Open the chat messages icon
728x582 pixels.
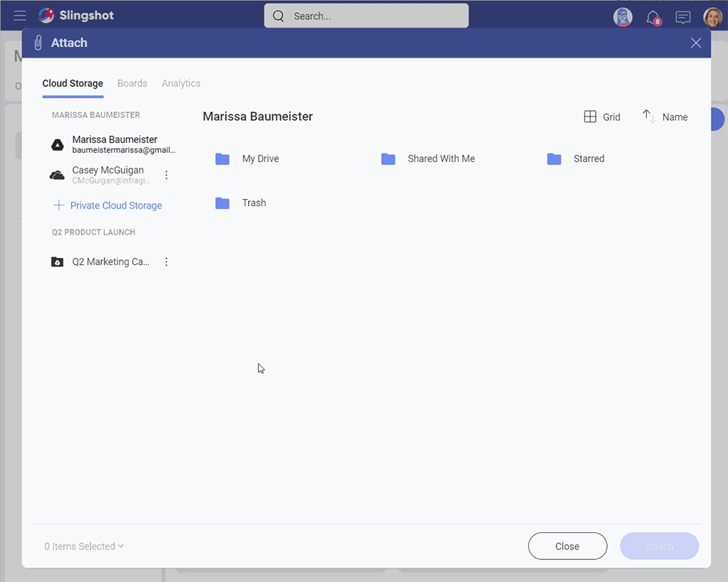[682, 18]
